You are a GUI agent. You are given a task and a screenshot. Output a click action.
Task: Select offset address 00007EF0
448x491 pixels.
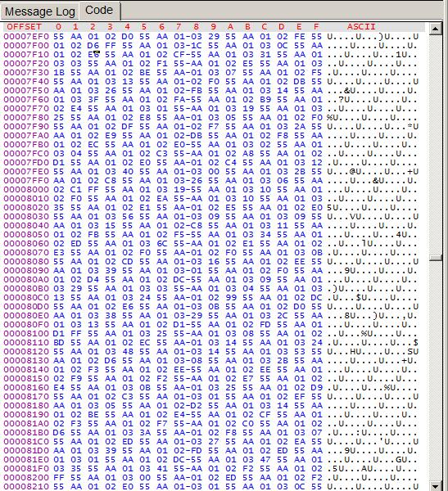point(26,37)
